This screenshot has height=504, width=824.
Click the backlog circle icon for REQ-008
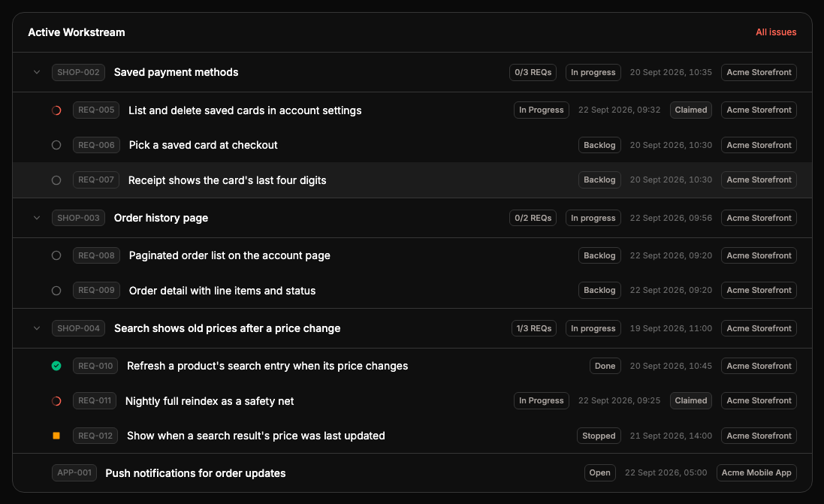[56, 255]
